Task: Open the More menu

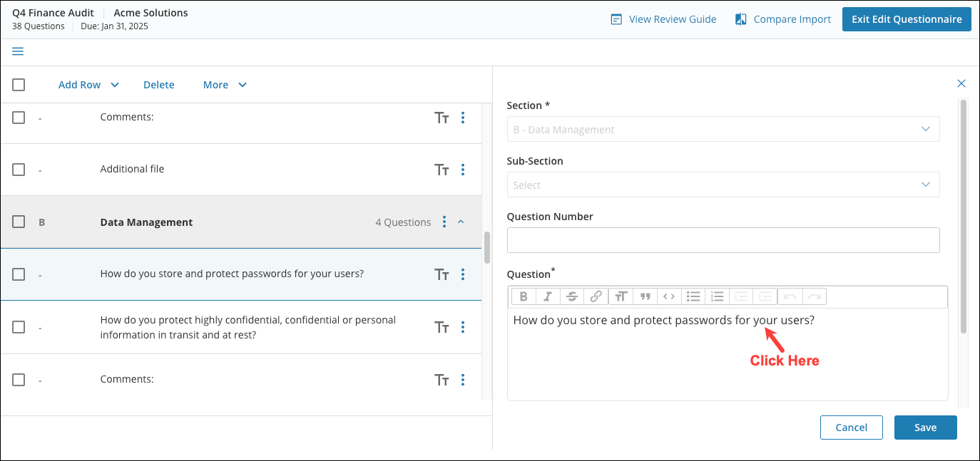Action: coord(224,84)
